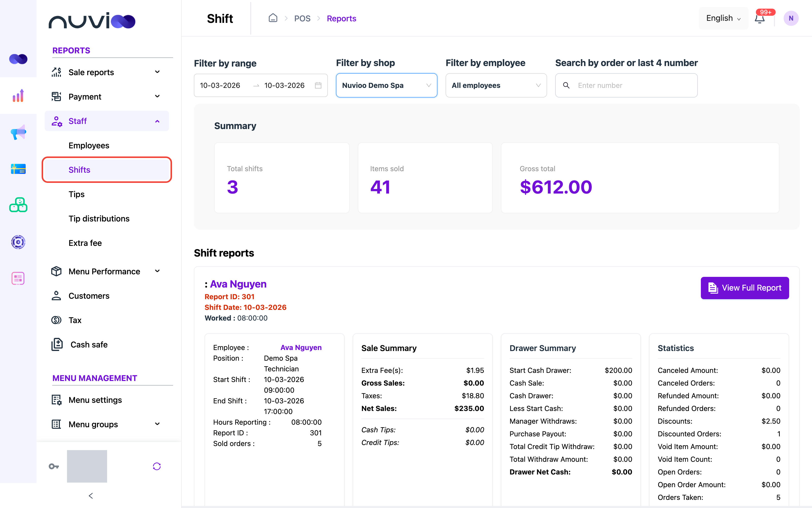Expand the Menu groups section
The height and width of the screenshot is (508, 812).
157,424
